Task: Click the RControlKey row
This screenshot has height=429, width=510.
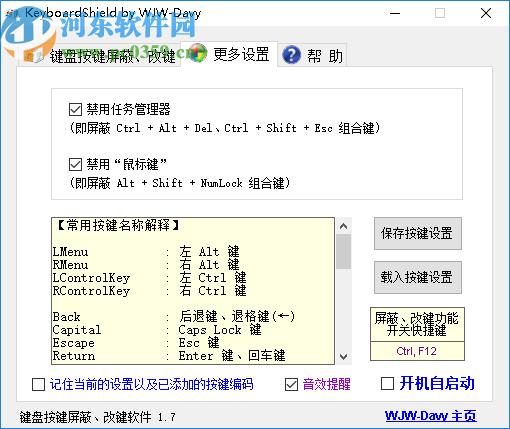Action: [149, 291]
